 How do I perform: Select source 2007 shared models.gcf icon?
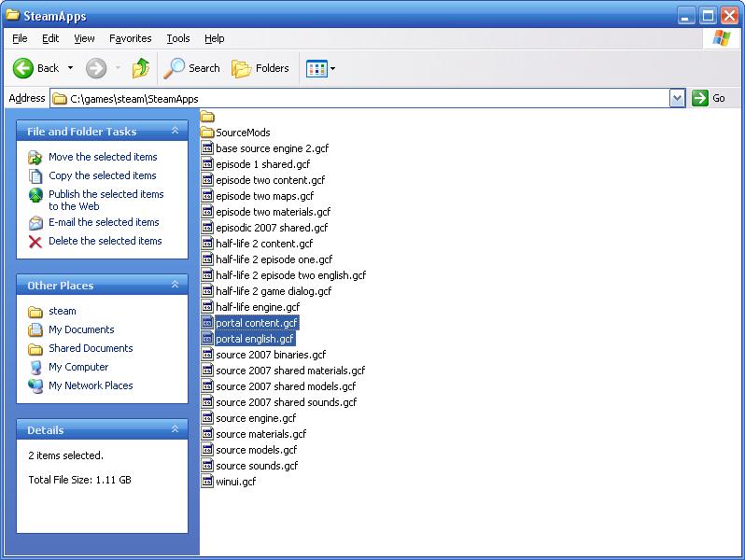tap(207, 385)
